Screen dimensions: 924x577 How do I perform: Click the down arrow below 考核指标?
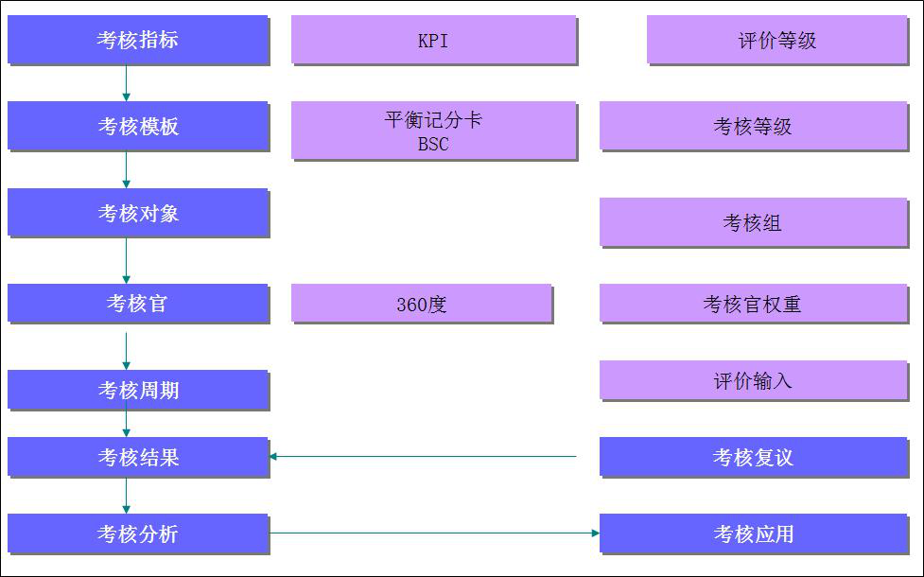(126, 83)
